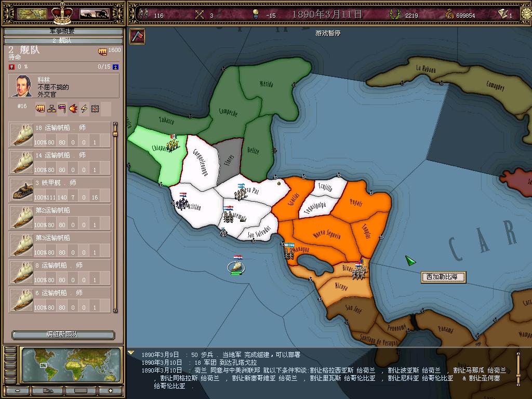Click the first map-mode button beside the minimap
This screenshot has width=532, height=399.
click(x=10, y=350)
